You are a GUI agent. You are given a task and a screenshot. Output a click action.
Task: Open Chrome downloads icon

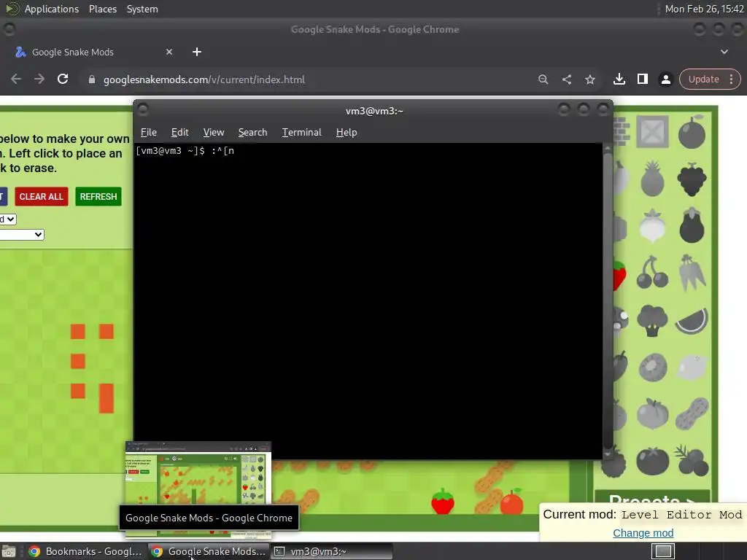(x=619, y=79)
